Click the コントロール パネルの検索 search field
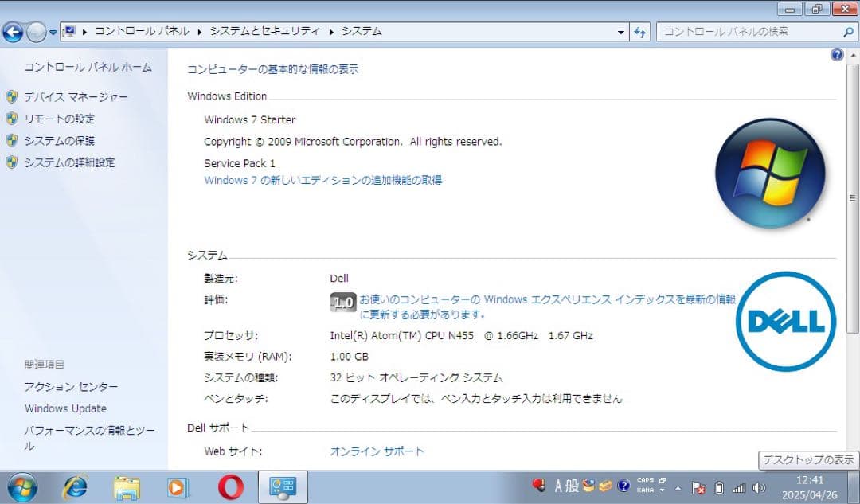 (x=749, y=32)
